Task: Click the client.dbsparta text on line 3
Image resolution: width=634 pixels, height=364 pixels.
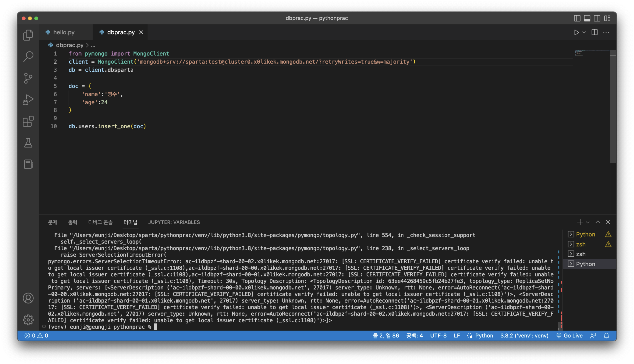Action: tap(109, 70)
